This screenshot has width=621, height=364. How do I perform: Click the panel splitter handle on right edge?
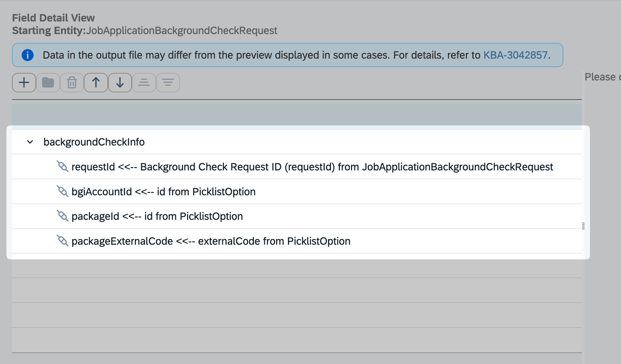click(583, 226)
